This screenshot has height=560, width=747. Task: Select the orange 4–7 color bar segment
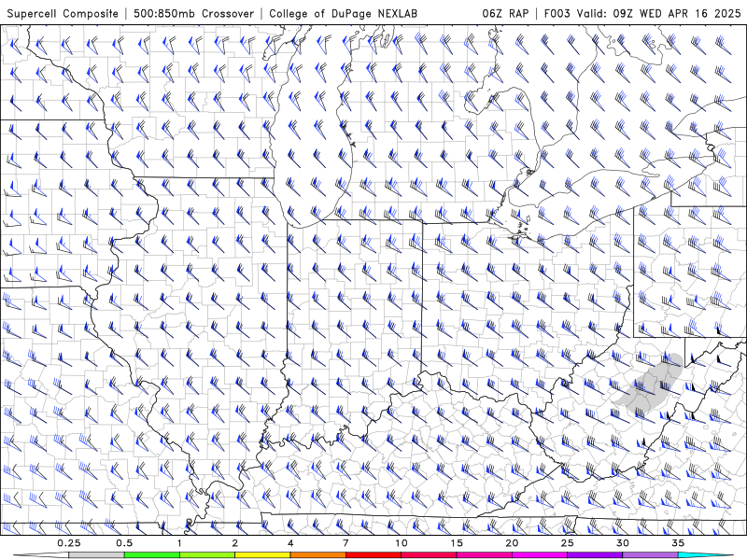[317, 555]
